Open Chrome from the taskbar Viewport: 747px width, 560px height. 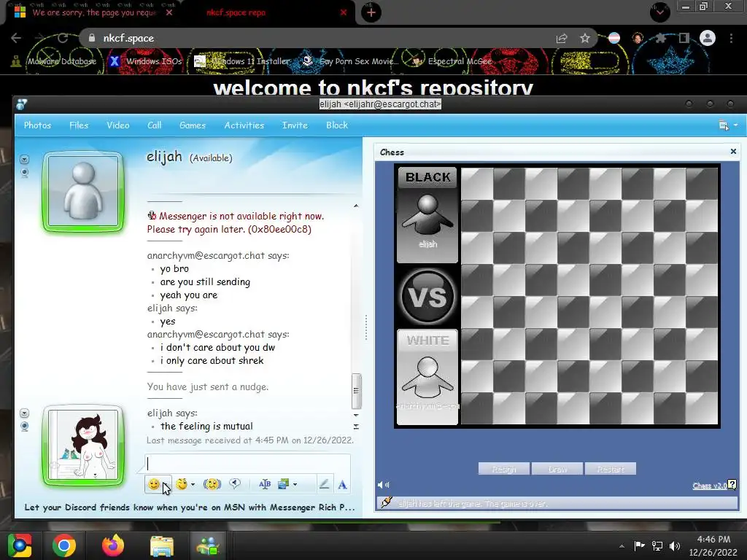[64, 545]
